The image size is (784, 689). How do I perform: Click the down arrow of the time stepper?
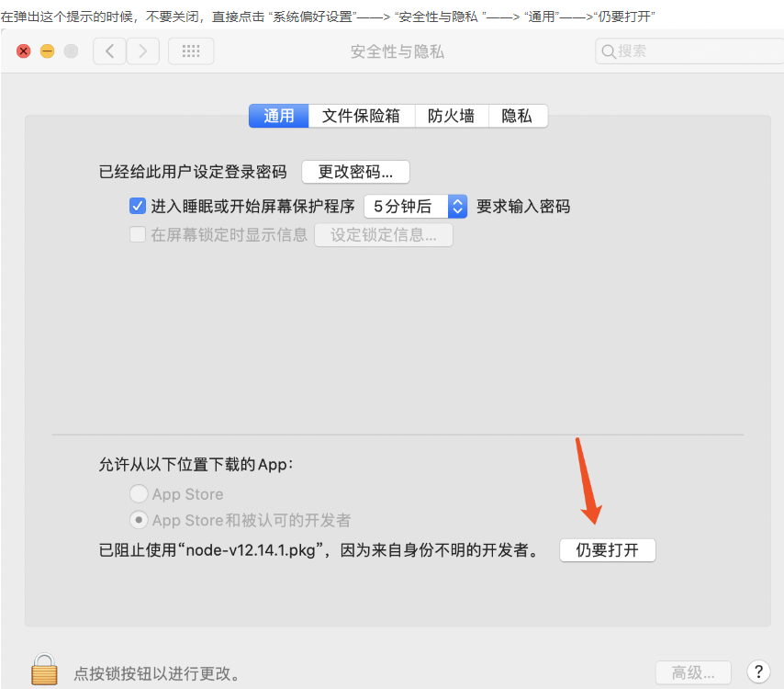tap(456, 210)
